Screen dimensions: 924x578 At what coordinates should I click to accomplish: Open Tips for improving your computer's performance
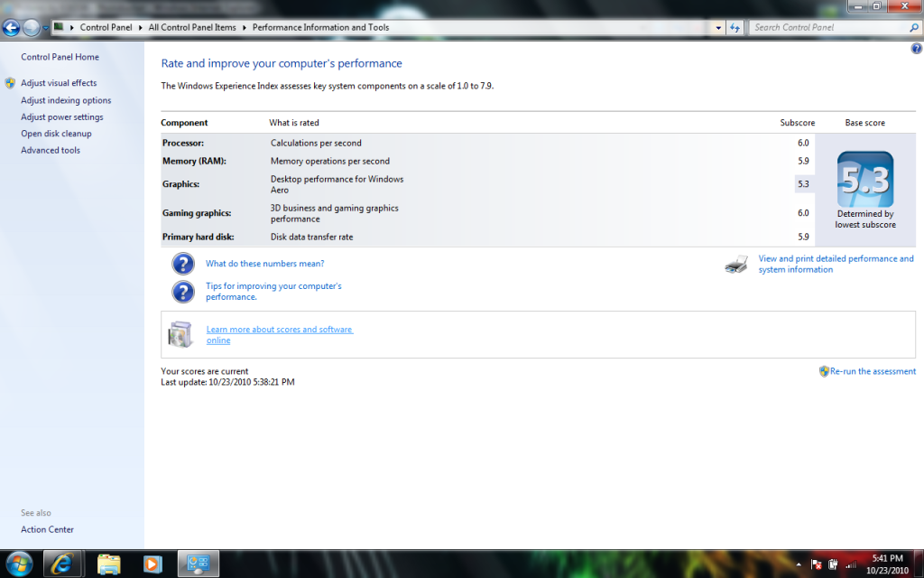tap(273, 292)
